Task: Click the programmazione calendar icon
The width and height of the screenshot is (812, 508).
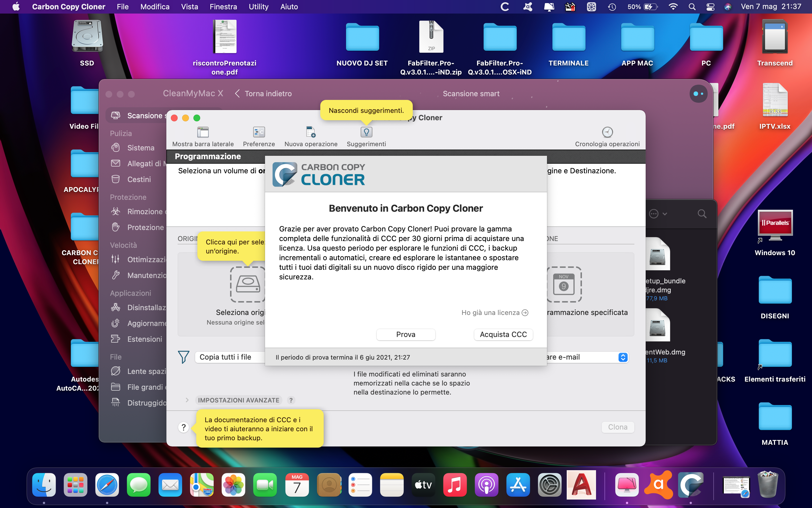Action: tap(564, 284)
